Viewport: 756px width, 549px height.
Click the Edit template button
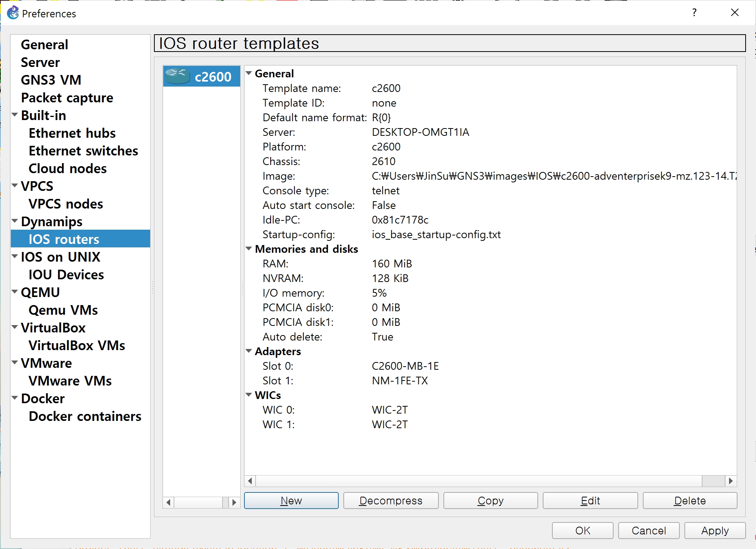[590, 501]
